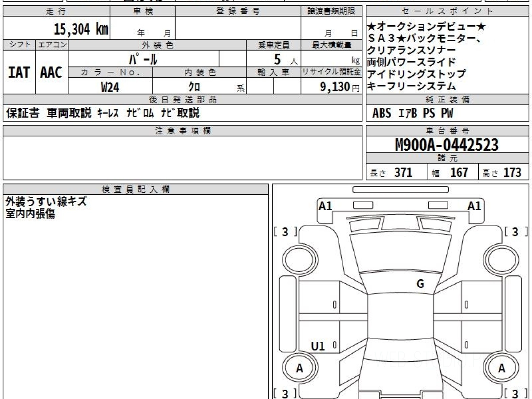The height and width of the screenshot is (399, 532).
Task: Click the 譲渡書類期限 header
Action: pos(331,12)
